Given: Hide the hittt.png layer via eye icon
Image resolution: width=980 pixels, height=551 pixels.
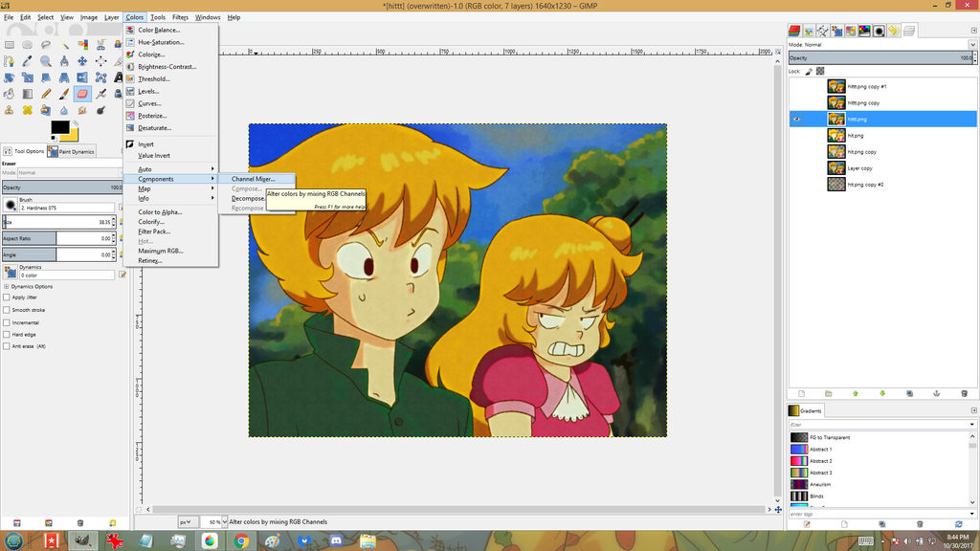Looking at the screenshot, I should point(796,120).
